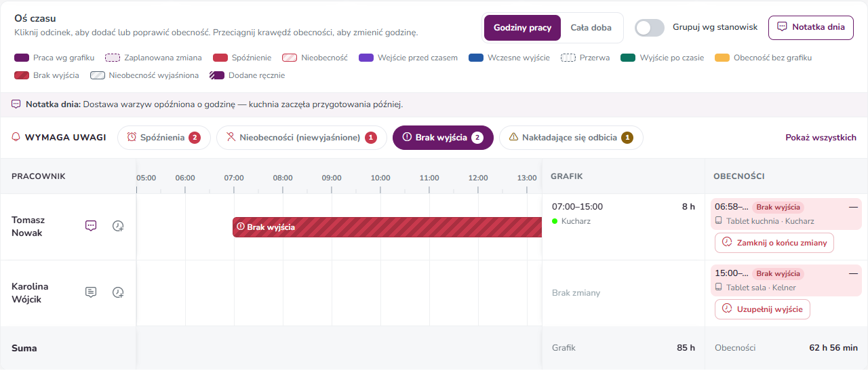The height and width of the screenshot is (371, 868).
Task: Open Notatka dnia button
Action: [810, 28]
